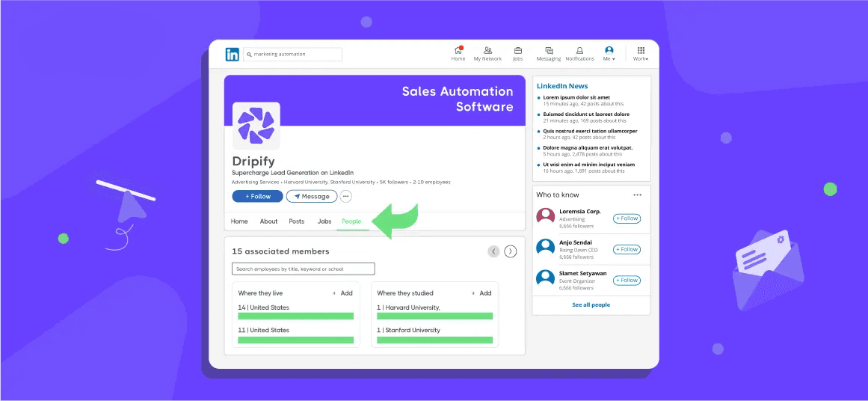Click the Loremsia Corp. name
The image size is (868, 401).
[579, 212]
